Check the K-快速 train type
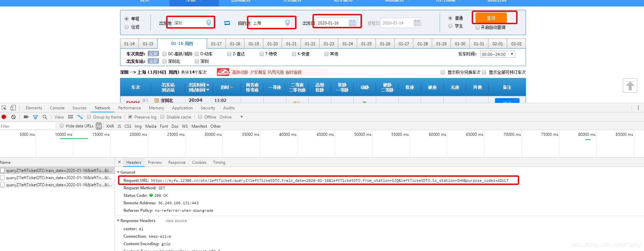 294,54
